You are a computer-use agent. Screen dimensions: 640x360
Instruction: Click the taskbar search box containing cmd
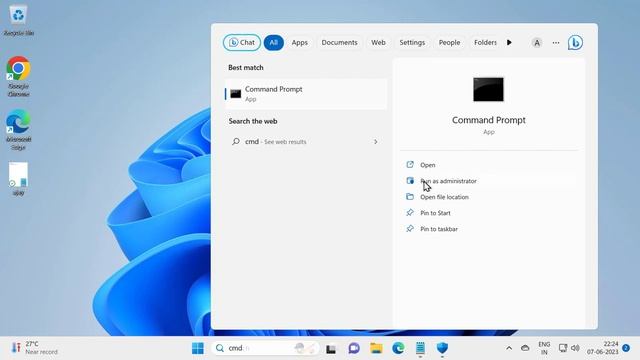265,348
